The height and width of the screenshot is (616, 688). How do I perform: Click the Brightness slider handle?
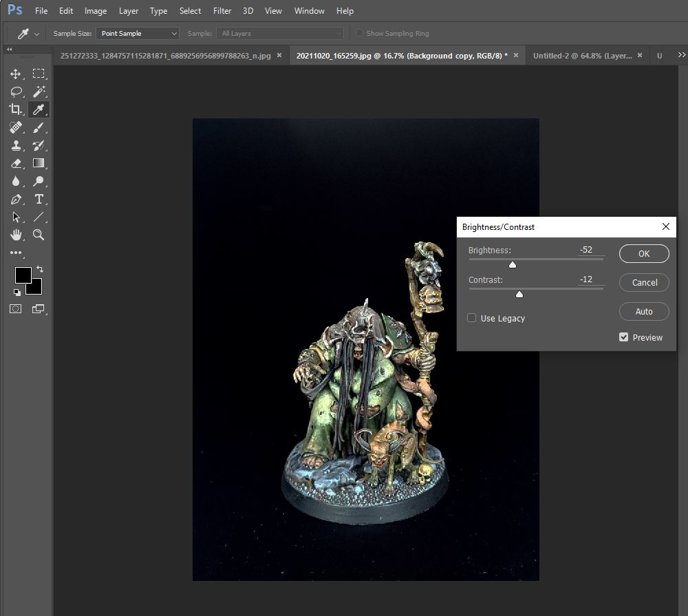[x=513, y=264]
